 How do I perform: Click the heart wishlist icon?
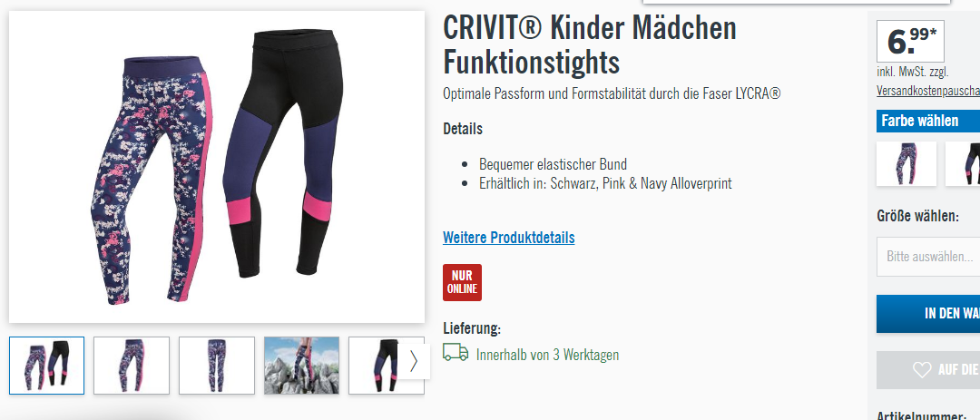pyautogui.click(x=922, y=370)
